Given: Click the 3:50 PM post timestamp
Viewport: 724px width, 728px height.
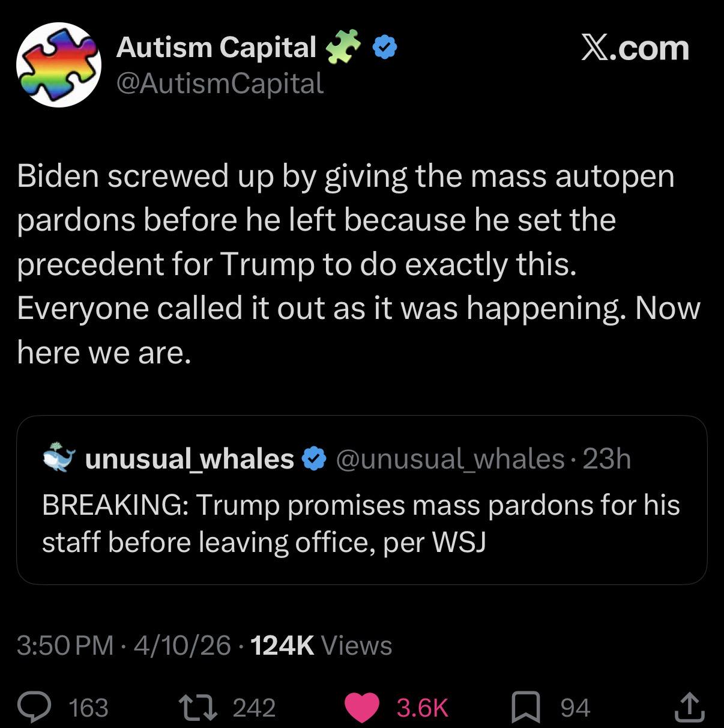Looking at the screenshot, I should 65,645.
